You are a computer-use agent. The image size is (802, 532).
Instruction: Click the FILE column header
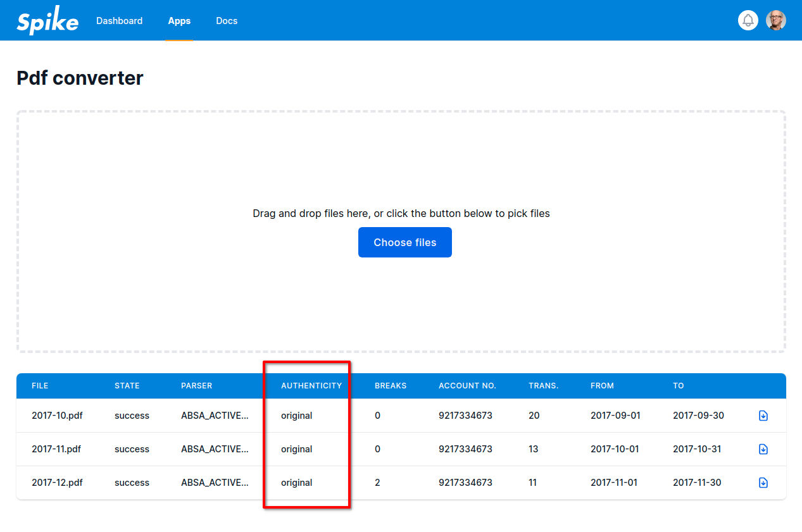tap(40, 386)
